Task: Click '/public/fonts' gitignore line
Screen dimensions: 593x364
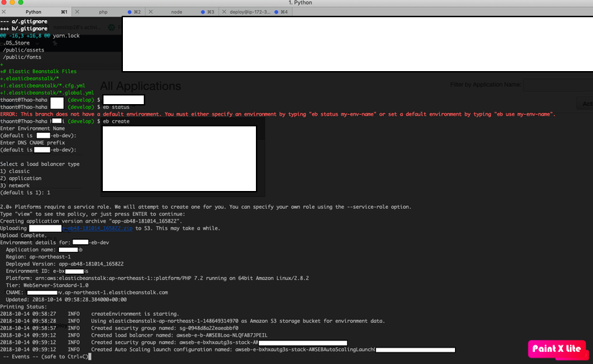Action: pyautogui.click(x=22, y=57)
